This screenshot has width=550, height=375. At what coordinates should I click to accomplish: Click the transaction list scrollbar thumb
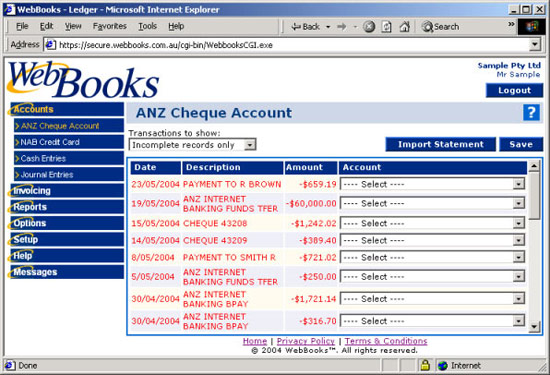click(534, 195)
